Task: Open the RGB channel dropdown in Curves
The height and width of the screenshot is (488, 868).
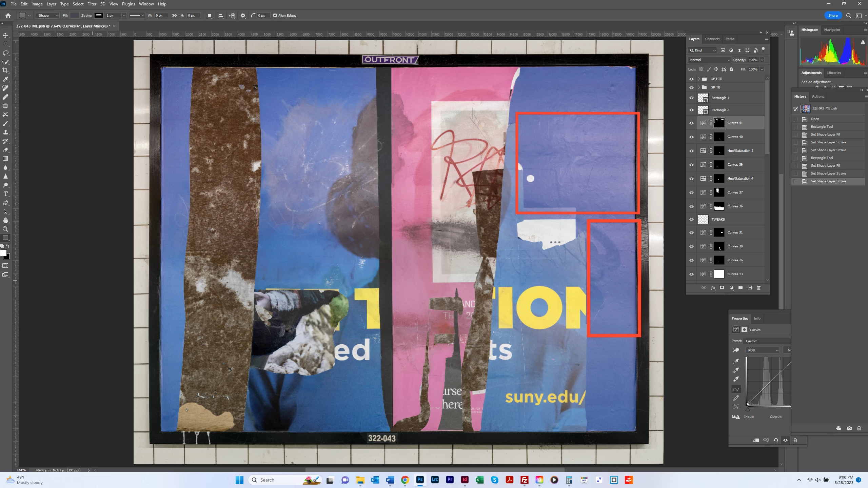Action: [763, 350]
